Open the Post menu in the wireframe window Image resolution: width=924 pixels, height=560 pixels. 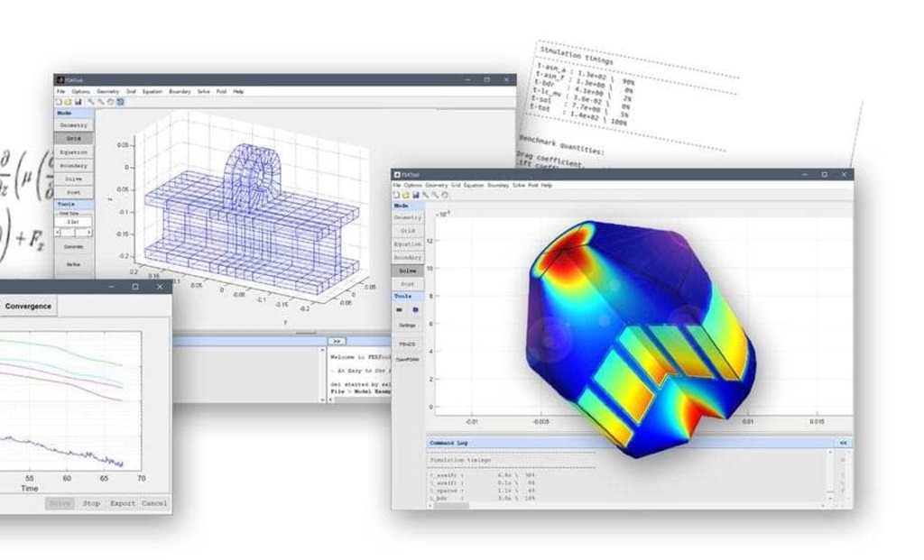(x=221, y=91)
